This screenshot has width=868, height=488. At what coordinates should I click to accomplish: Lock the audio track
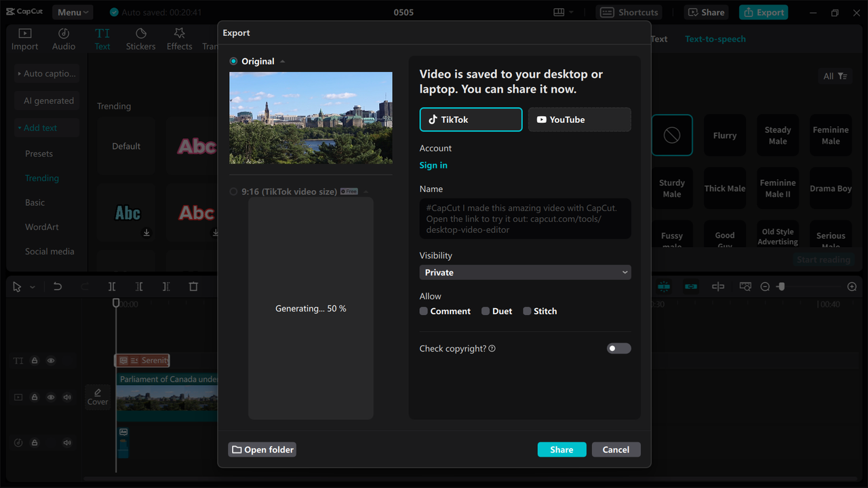point(35,443)
